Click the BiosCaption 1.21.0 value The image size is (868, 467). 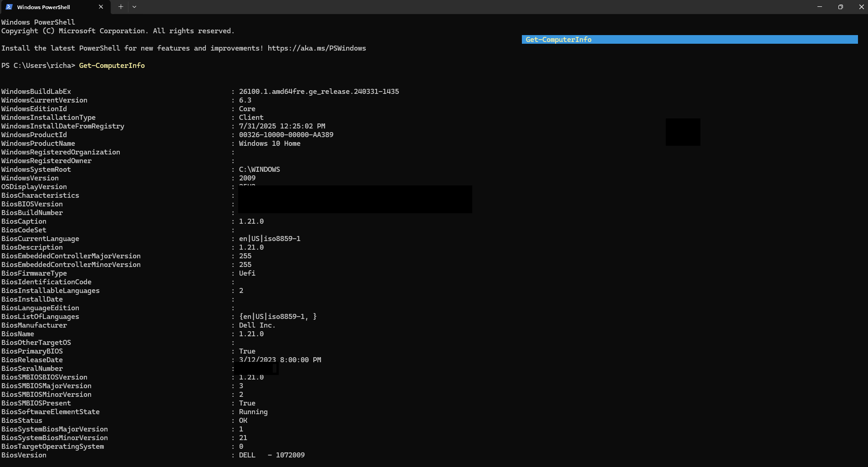click(x=251, y=221)
